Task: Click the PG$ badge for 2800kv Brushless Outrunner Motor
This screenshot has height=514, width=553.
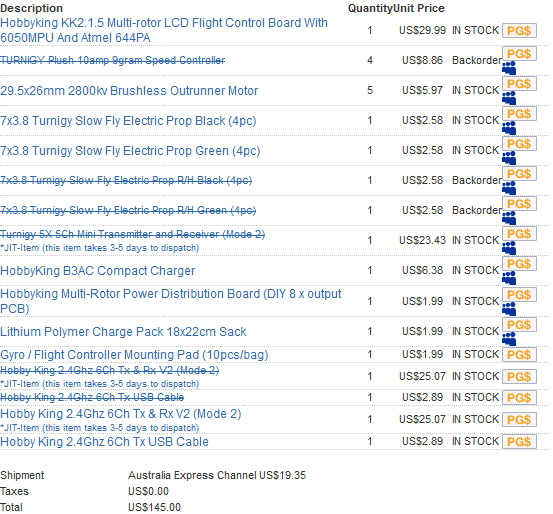Action: click(x=519, y=84)
